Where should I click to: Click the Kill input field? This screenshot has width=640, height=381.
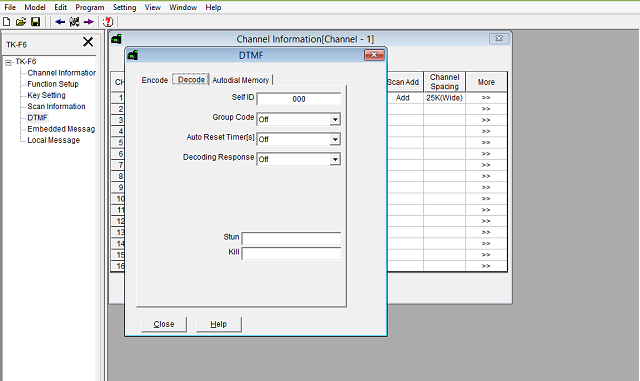tap(291, 253)
